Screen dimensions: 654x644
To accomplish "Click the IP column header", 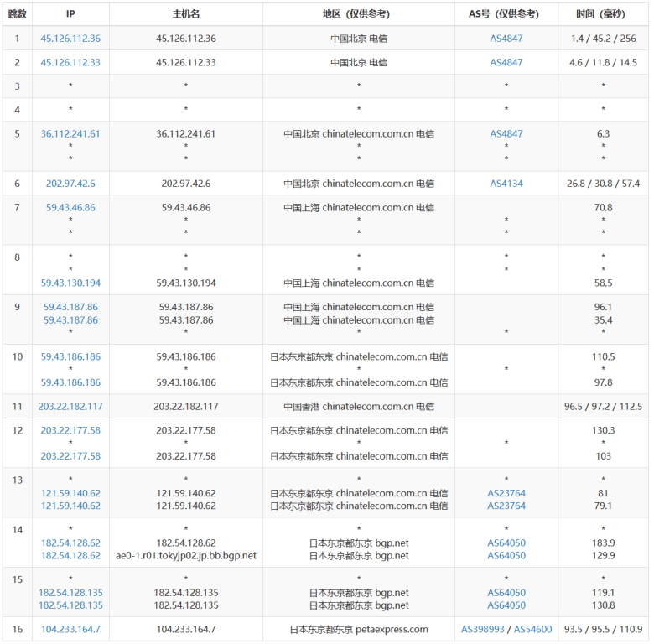I will pyautogui.click(x=70, y=13).
